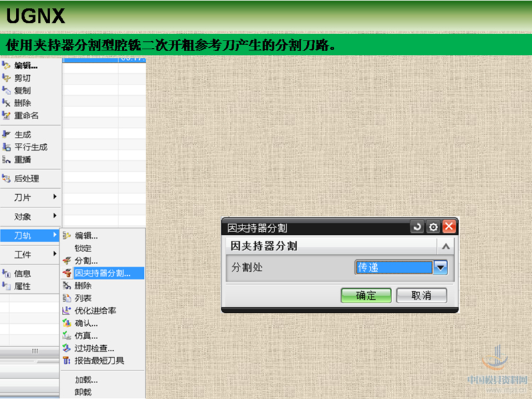532x399 pixels.
Task: Click the 剪切 (cut) icon in context menu
Action: click(7, 78)
